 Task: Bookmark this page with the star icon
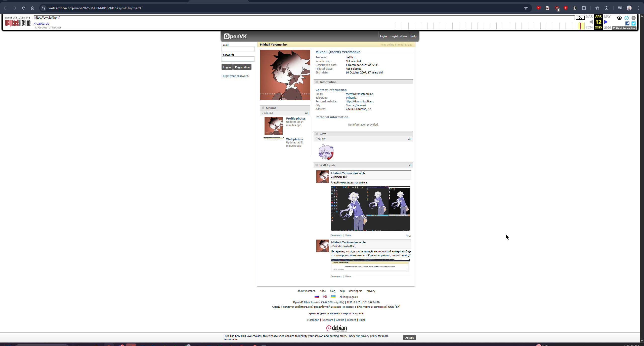pos(526,8)
